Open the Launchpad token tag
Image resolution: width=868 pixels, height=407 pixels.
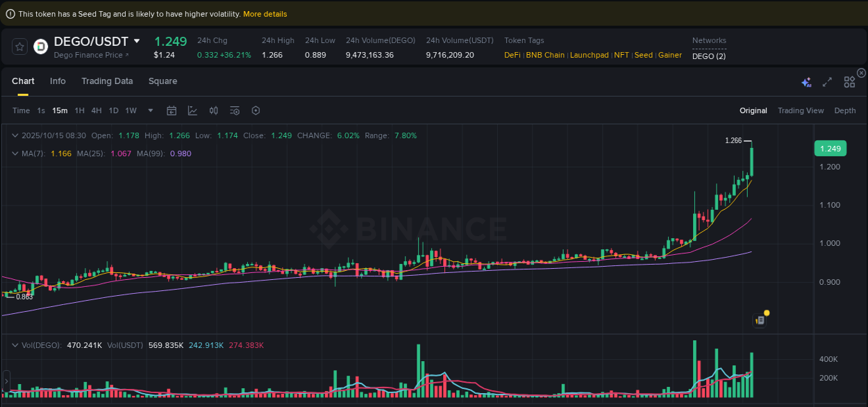coord(589,55)
